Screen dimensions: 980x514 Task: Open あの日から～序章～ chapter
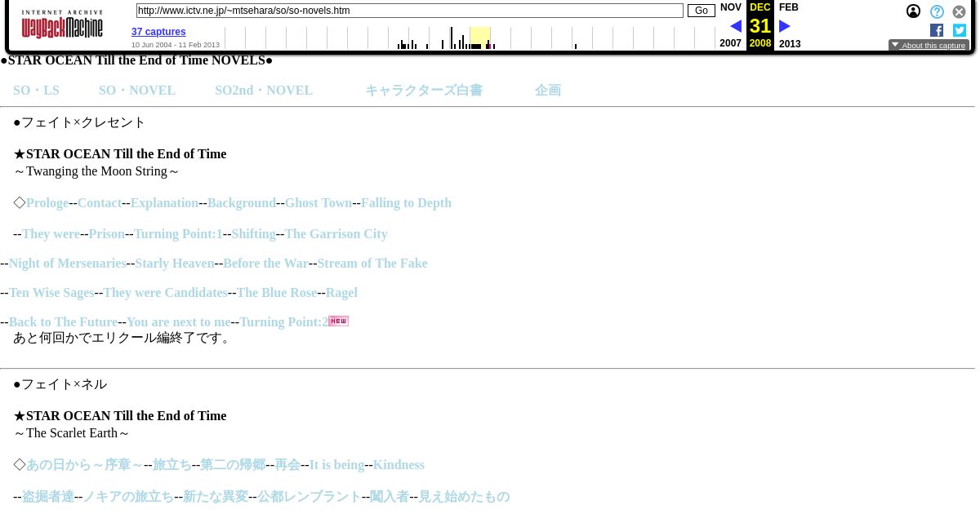pyautogui.click(x=84, y=465)
